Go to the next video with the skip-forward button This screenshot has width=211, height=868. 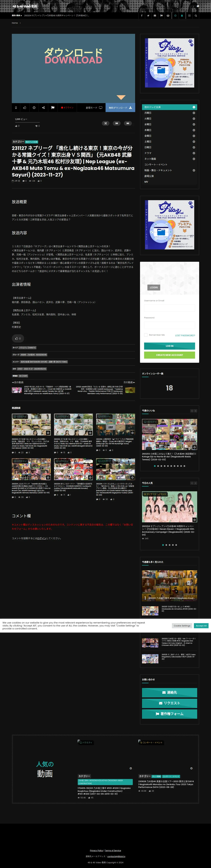point(128,123)
